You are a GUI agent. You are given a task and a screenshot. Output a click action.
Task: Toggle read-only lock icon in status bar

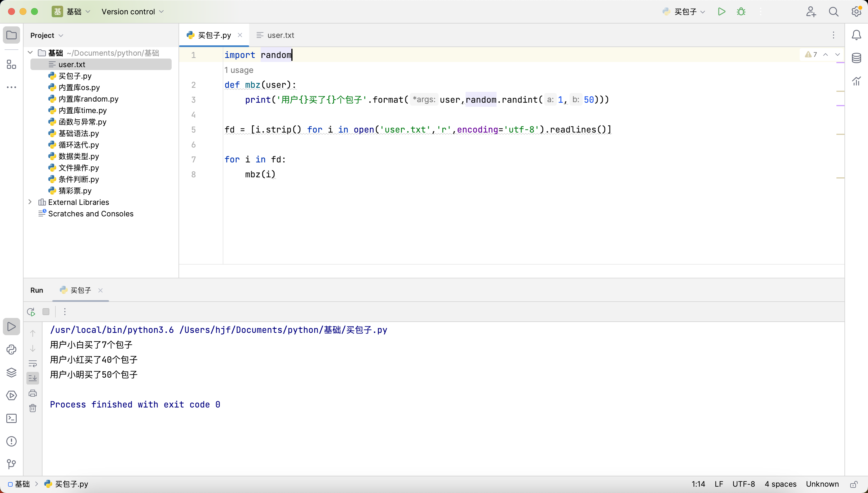tap(854, 484)
